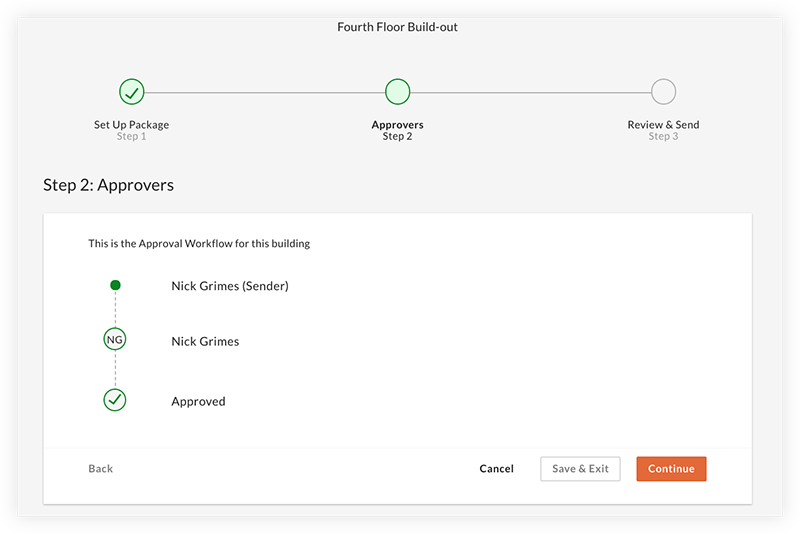Screen dimensions: 800x534
Task: Click progress line between Step 2 and Step 3
Action: [x=530, y=92]
